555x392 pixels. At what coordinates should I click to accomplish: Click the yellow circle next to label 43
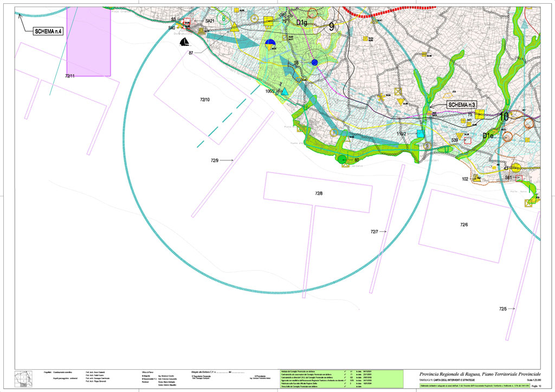point(516,167)
